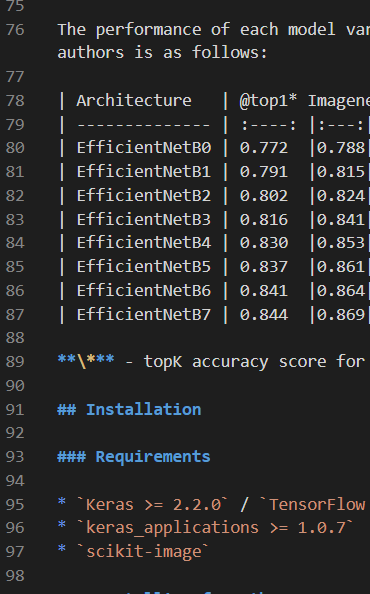
Task: Click the 0.844 accuracy value
Action: coord(264,314)
